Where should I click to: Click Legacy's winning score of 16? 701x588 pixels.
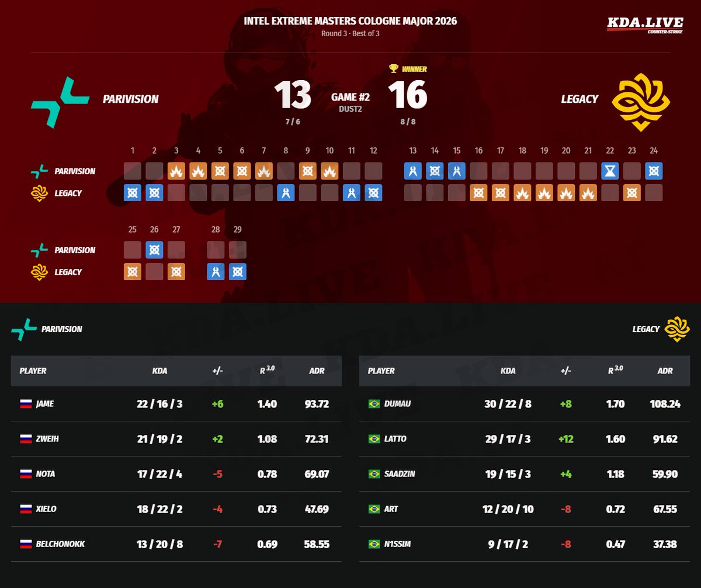(x=408, y=95)
